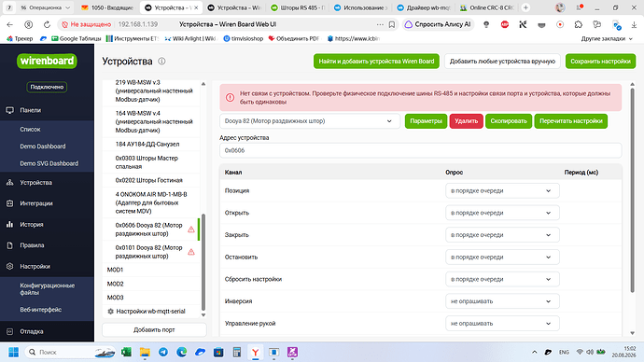Screen dimensions: 644x362
Task: Reload the page with refresh icon
Action: click(x=47, y=24)
